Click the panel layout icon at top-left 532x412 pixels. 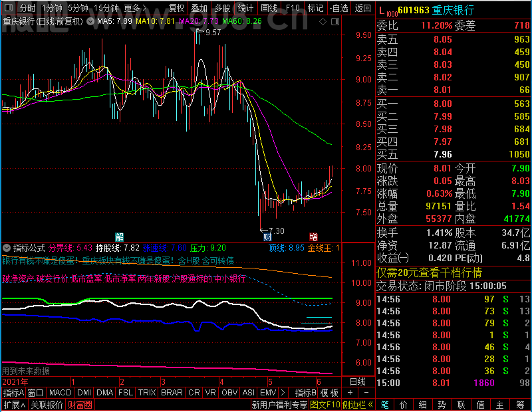coord(8,7)
